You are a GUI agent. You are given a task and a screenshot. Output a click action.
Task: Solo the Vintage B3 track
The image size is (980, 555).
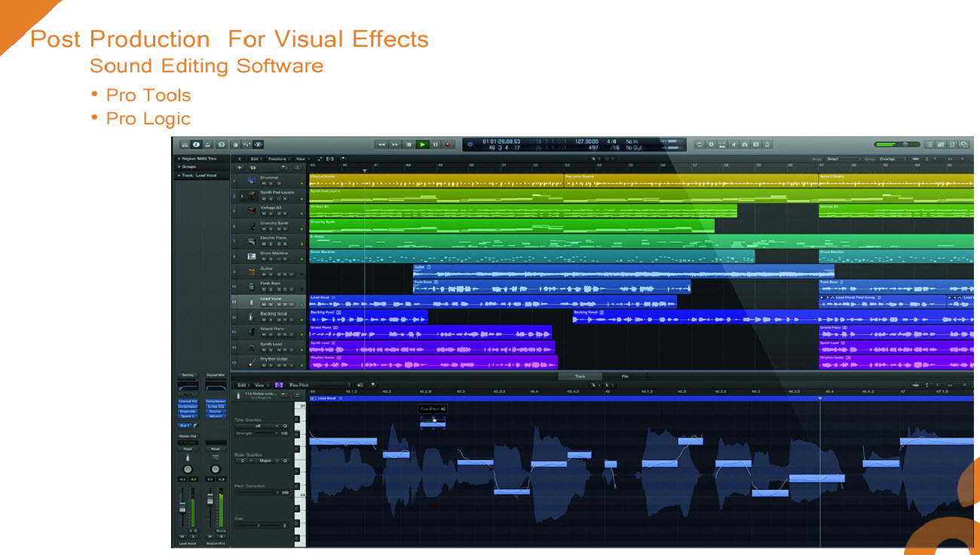click(x=271, y=213)
